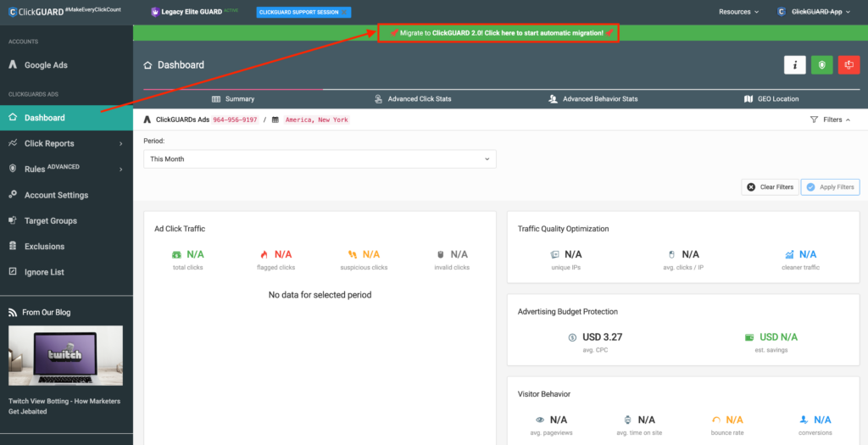This screenshot has width=868, height=445.
Task: Click the avg. pageviews eye icon
Action: click(540, 420)
